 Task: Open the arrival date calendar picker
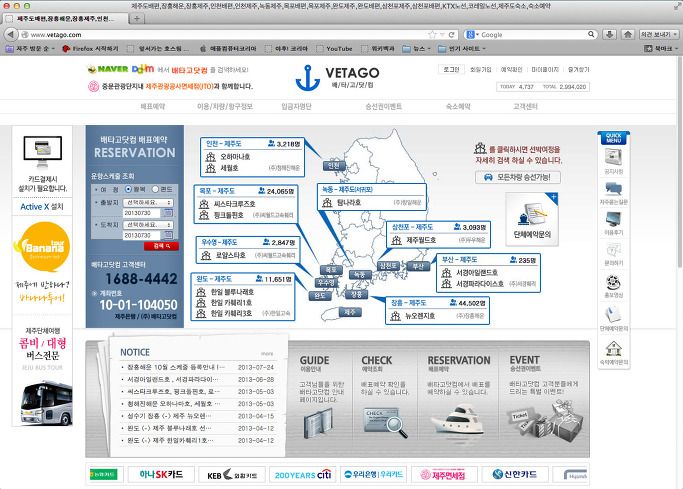click(168, 235)
